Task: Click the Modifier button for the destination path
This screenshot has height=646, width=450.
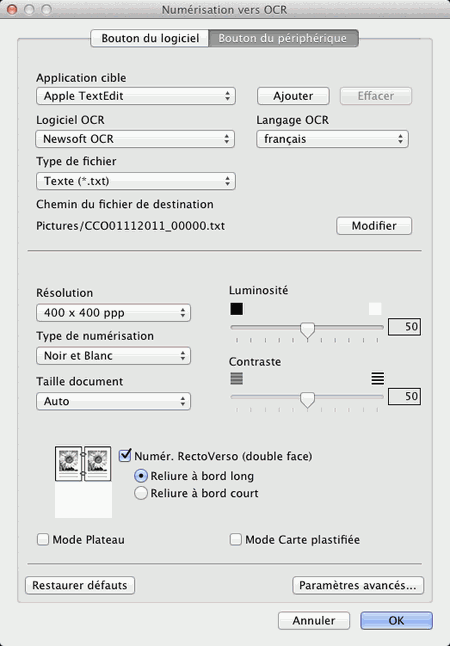Action: tap(374, 226)
